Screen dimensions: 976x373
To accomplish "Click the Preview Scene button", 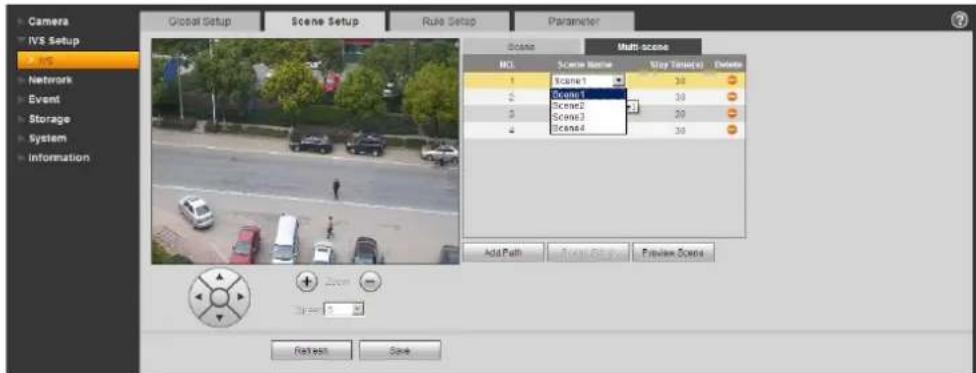I will click(673, 252).
